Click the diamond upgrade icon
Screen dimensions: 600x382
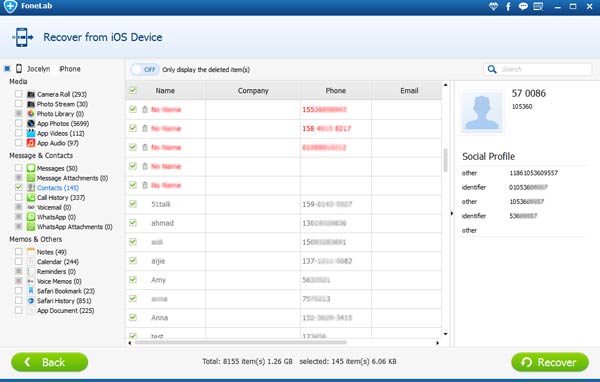[x=494, y=6]
